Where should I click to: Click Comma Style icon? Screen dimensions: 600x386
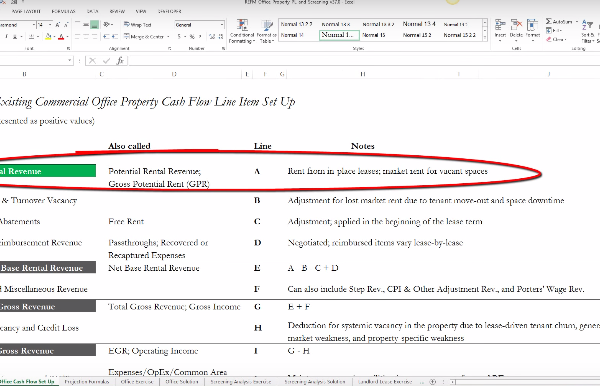pos(200,37)
